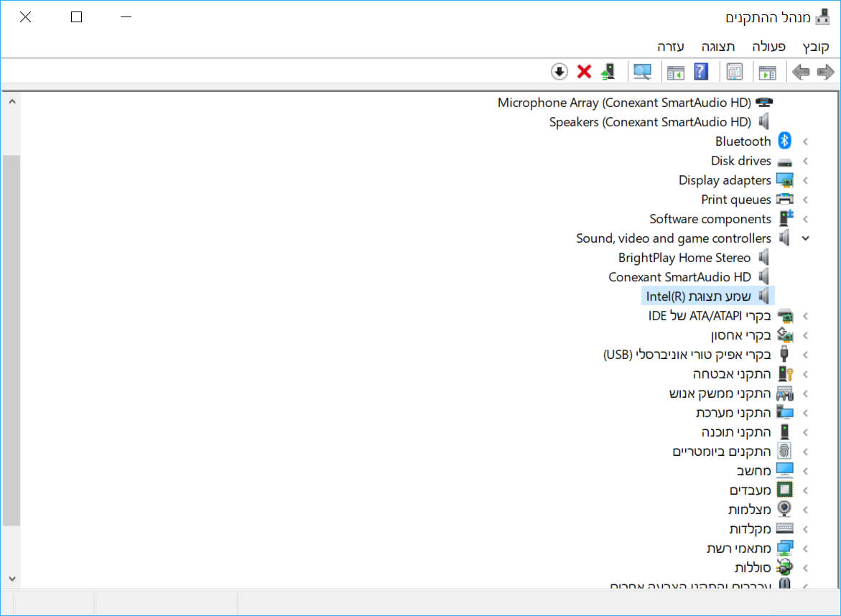Image resolution: width=841 pixels, height=616 pixels.
Task: Click the fingerprint icon for התקנים ביומטריים
Action: coord(785,451)
